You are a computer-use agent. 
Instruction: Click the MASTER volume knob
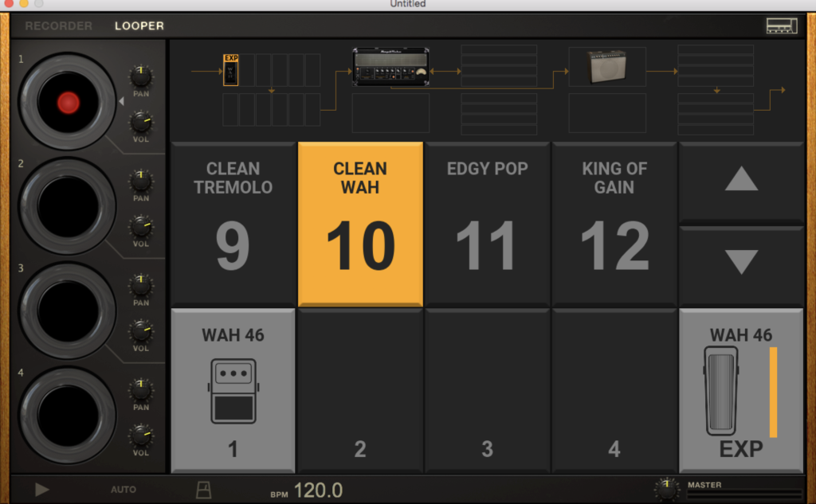(x=665, y=486)
